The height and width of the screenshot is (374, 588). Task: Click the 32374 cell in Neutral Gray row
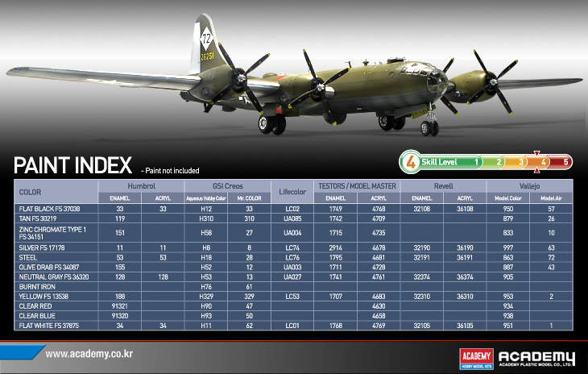[422, 276]
